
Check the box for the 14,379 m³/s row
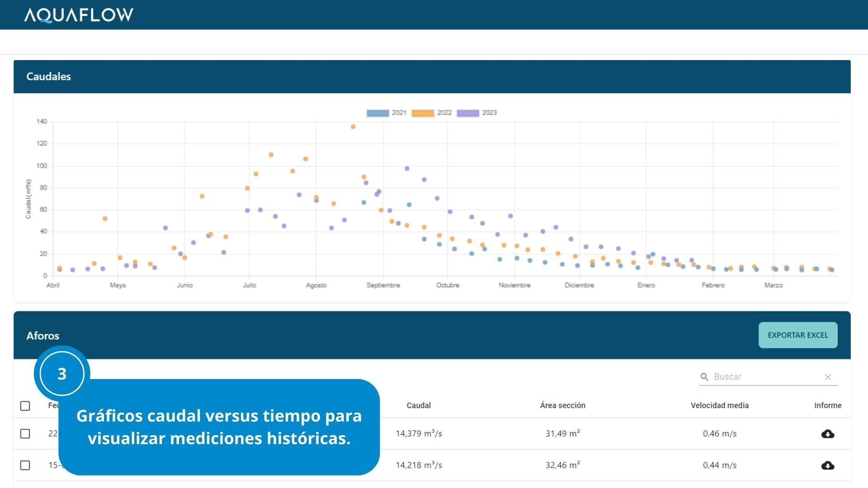[25, 434]
